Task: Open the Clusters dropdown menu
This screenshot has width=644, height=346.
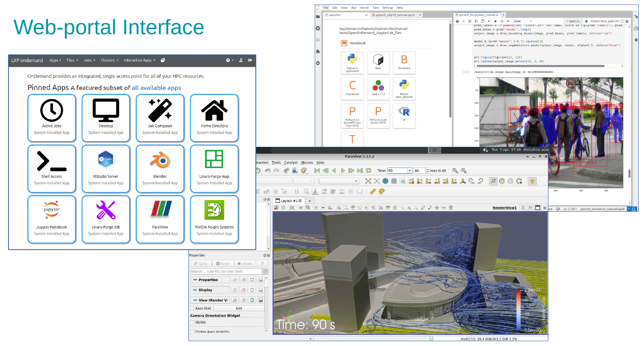Action: (109, 60)
